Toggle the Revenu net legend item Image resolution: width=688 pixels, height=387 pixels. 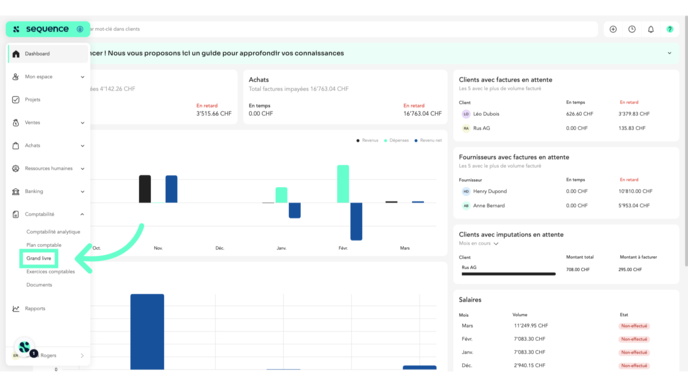point(428,140)
